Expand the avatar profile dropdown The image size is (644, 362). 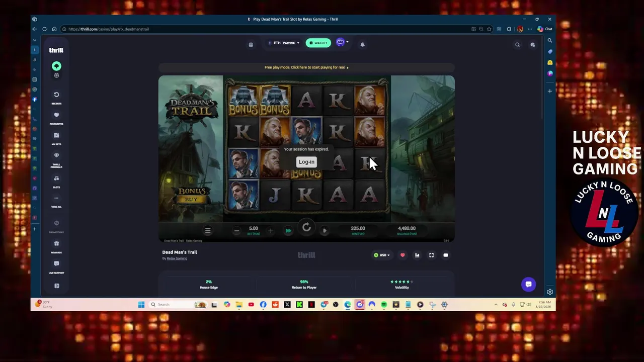342,42
